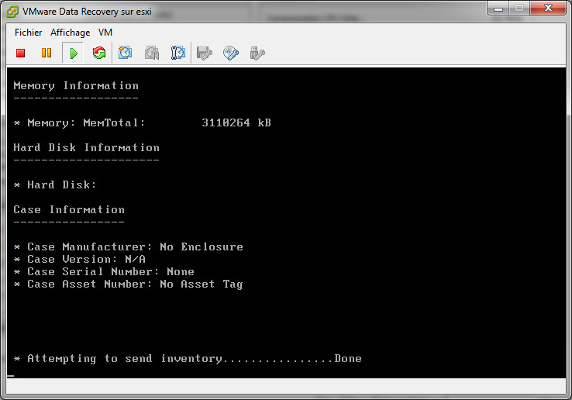
Task: Open the Affichage menu
Action: (70, 33)
